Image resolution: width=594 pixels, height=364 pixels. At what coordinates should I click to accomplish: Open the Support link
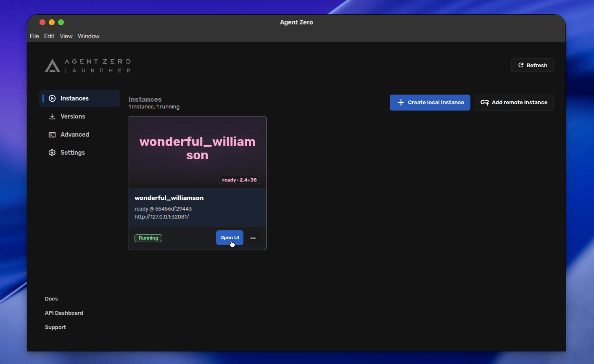pyautogui.click(x=55, y=327)
